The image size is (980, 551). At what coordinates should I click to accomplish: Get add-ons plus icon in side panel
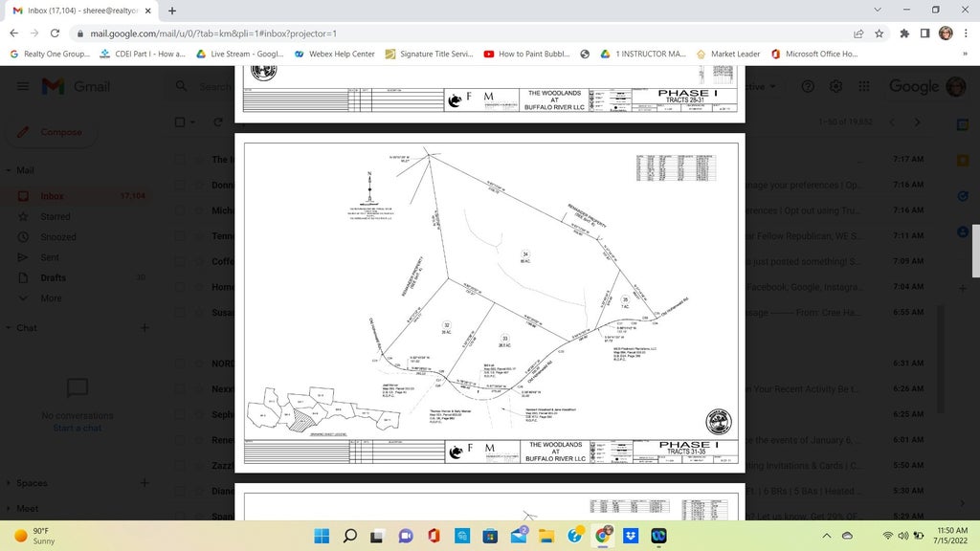(x=963, y=289)
